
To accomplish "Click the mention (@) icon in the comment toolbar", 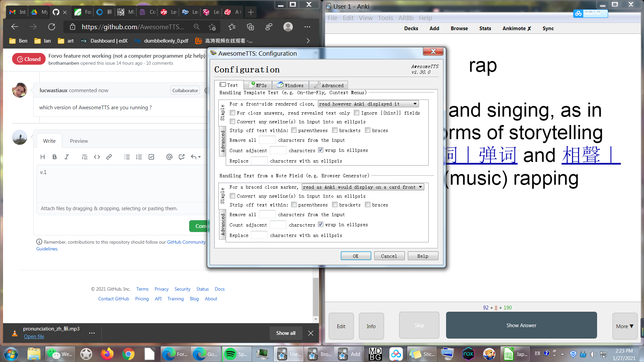I will [x=169, y=157].
